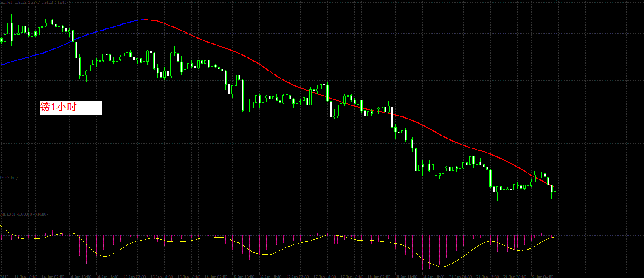644x278 pixels.
Task: Select the blue moving average segment
Action: pyautogui.click(x=72, y=41)
